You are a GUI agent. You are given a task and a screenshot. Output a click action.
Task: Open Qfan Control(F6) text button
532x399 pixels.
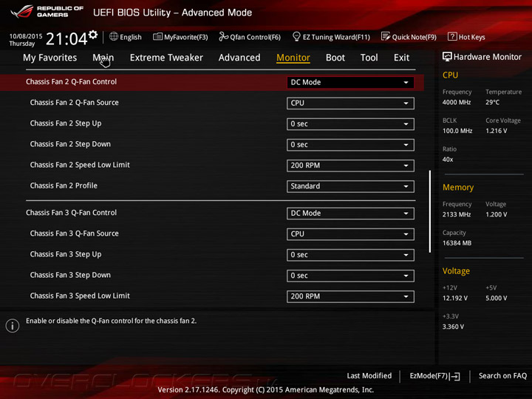[255, 37]
